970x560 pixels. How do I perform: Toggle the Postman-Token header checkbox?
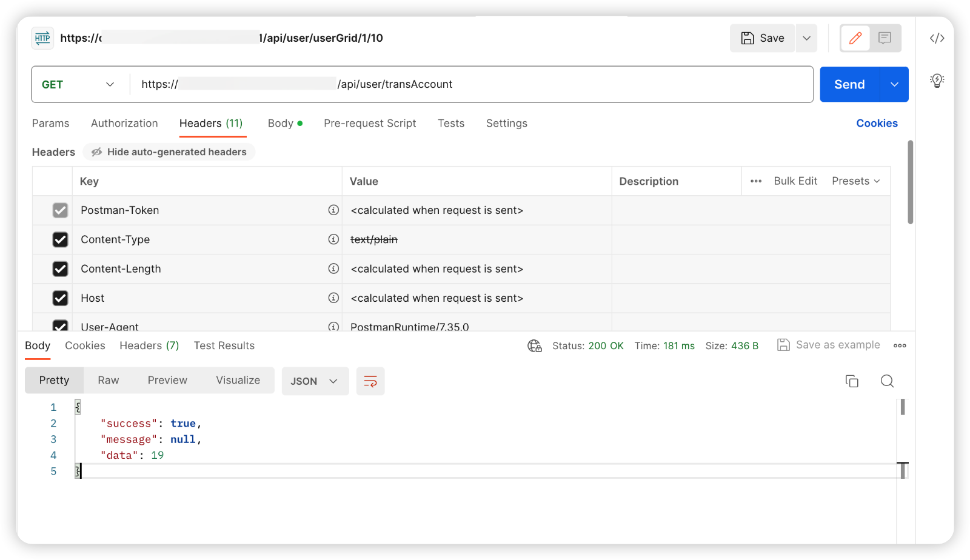60,210
